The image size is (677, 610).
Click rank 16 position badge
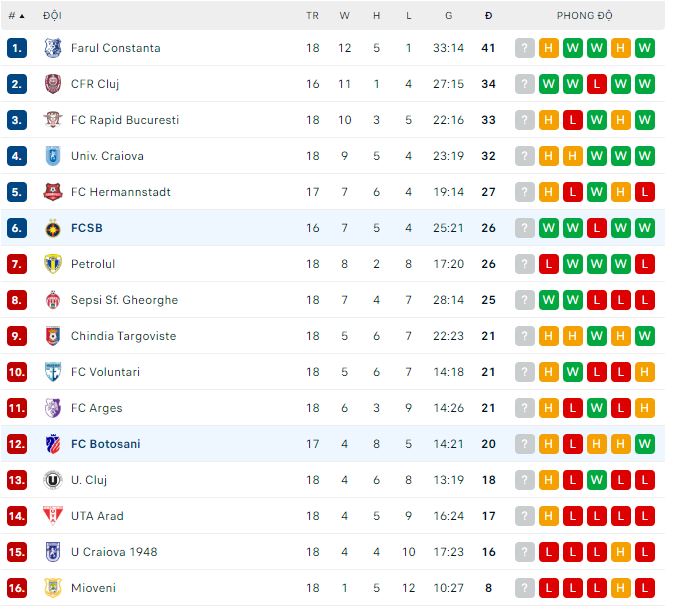[x=17, y=588]
